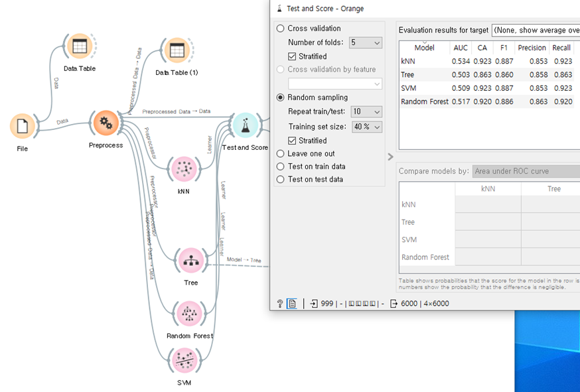Open the help question mark icon
The width and height of the screenshot is (580, 392).
coord(280,304)
